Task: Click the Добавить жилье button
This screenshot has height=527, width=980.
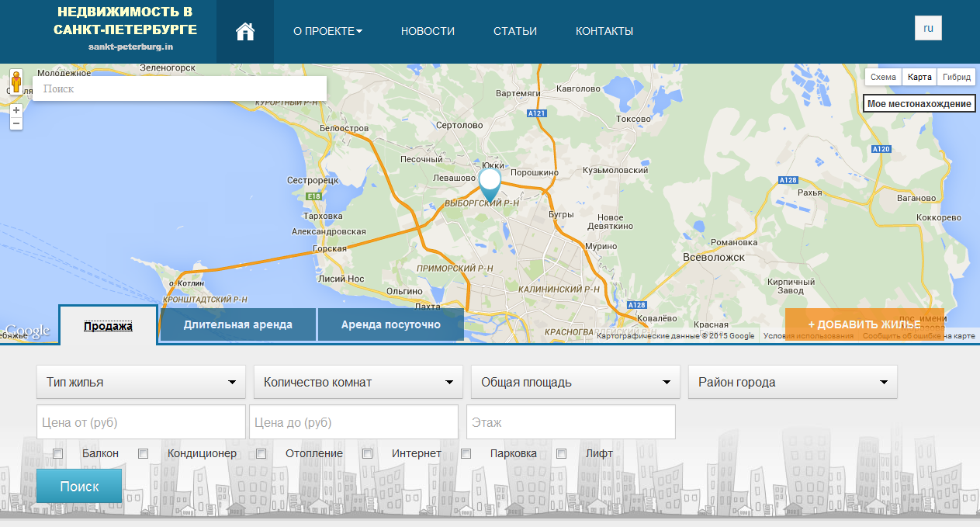Action: (864, 324)
